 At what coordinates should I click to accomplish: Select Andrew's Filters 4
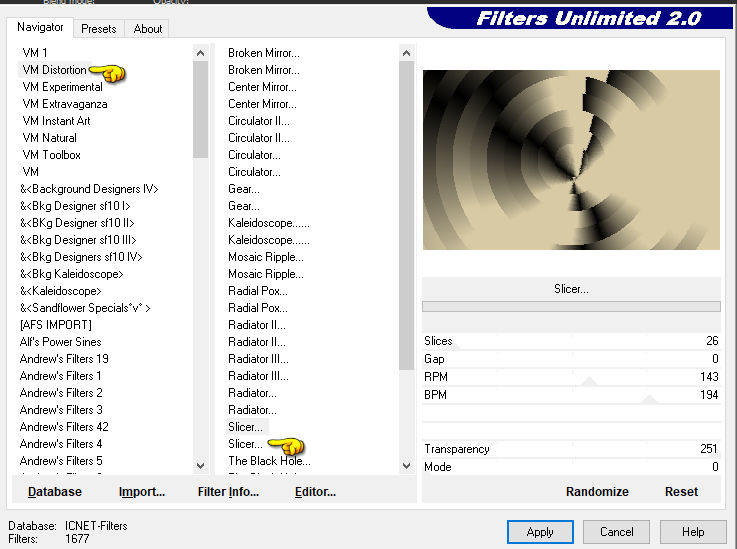pos(61,443)
